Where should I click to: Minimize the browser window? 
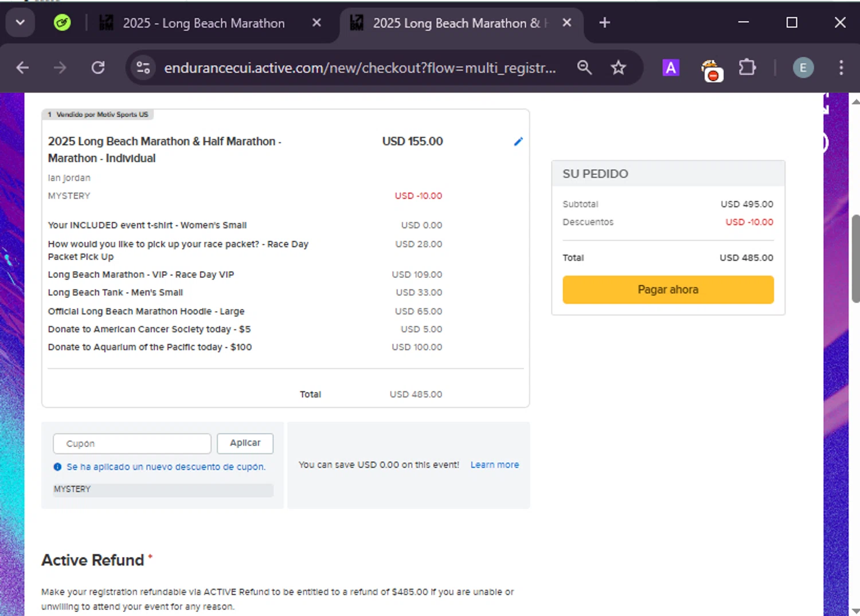coord(744,23)
